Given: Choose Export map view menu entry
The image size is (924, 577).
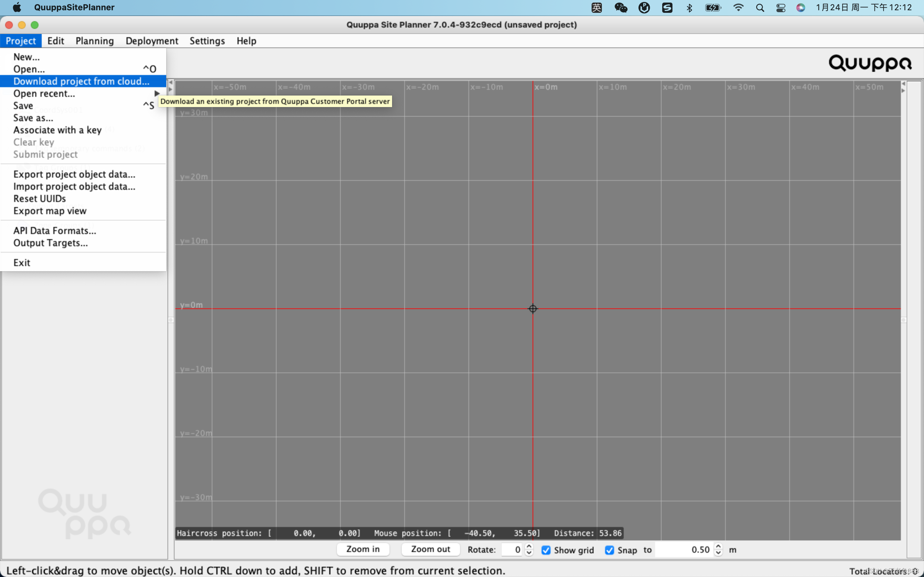Looking at the screenshot, I should pyautogui.click(x=50, y=211).
